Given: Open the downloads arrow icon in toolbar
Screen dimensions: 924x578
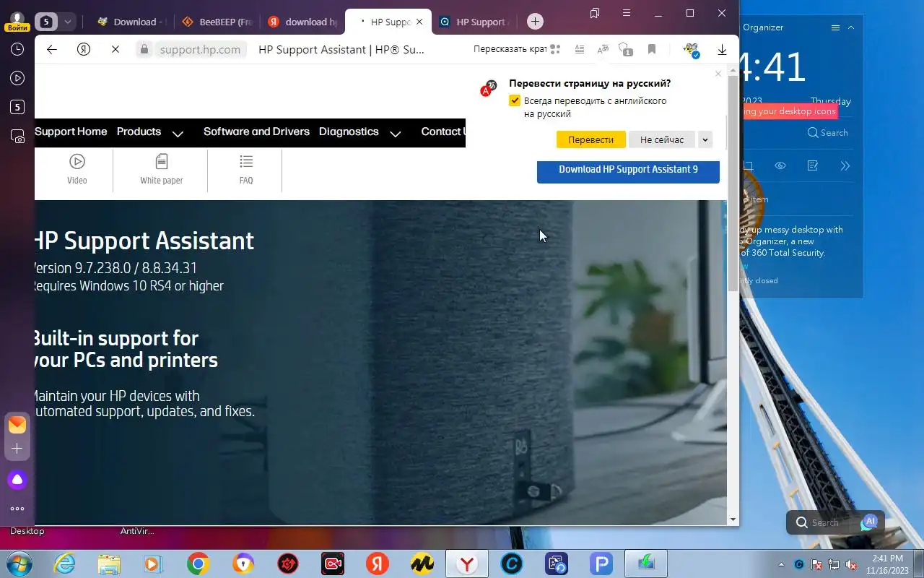Looking at the screenshot, I should [x=722, y=49].
